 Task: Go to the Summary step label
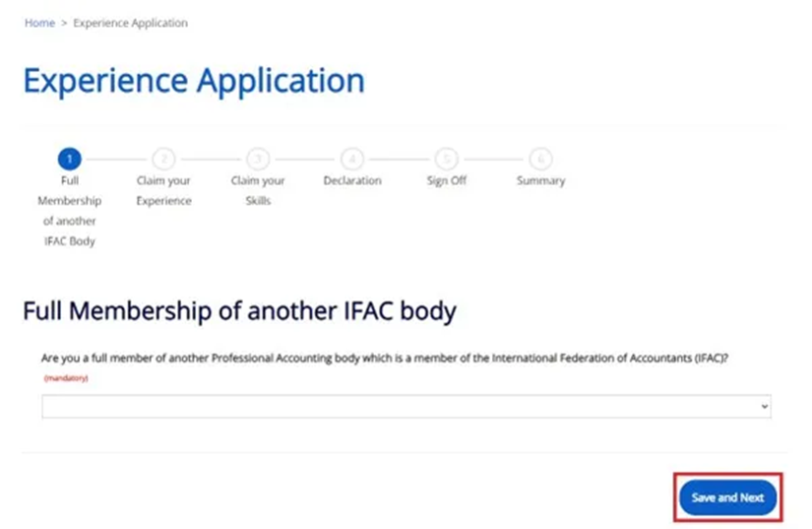540,181
